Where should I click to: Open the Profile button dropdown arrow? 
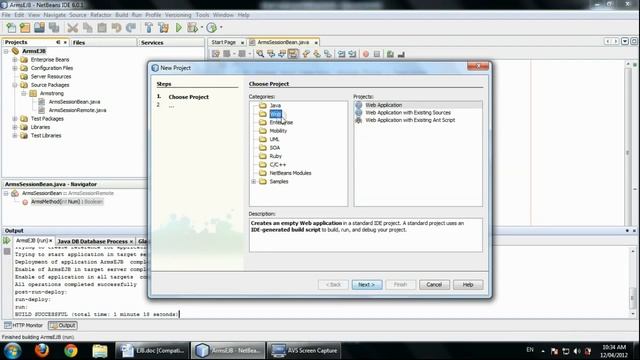221,28
